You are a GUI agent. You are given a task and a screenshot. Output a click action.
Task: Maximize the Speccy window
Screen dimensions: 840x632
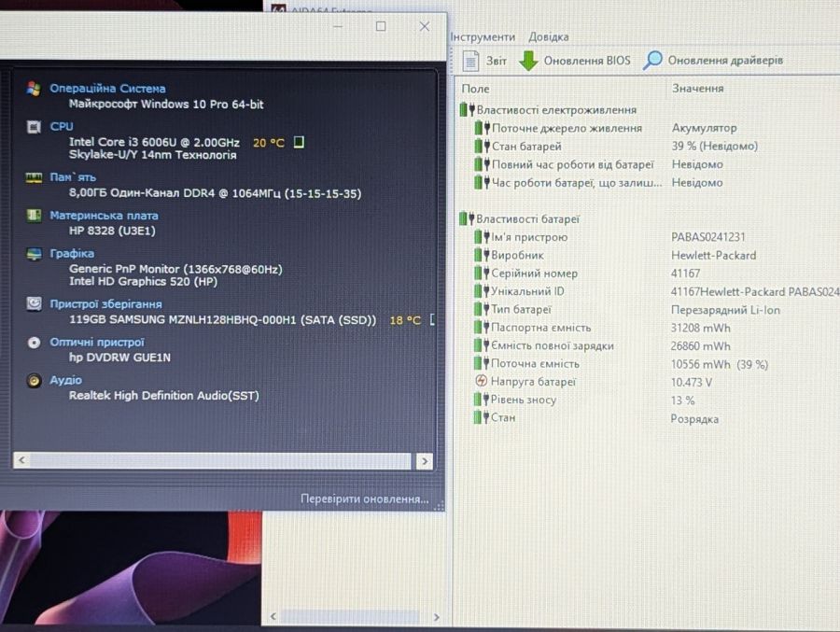pyautogui.click(x=381, y=26)
